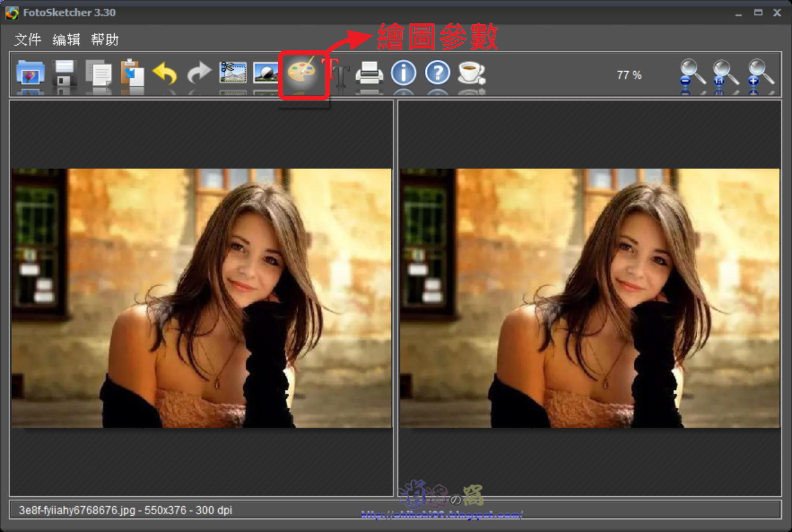Paste an image from the clipboard
This screenshot has width=792, height=532.
134,73
